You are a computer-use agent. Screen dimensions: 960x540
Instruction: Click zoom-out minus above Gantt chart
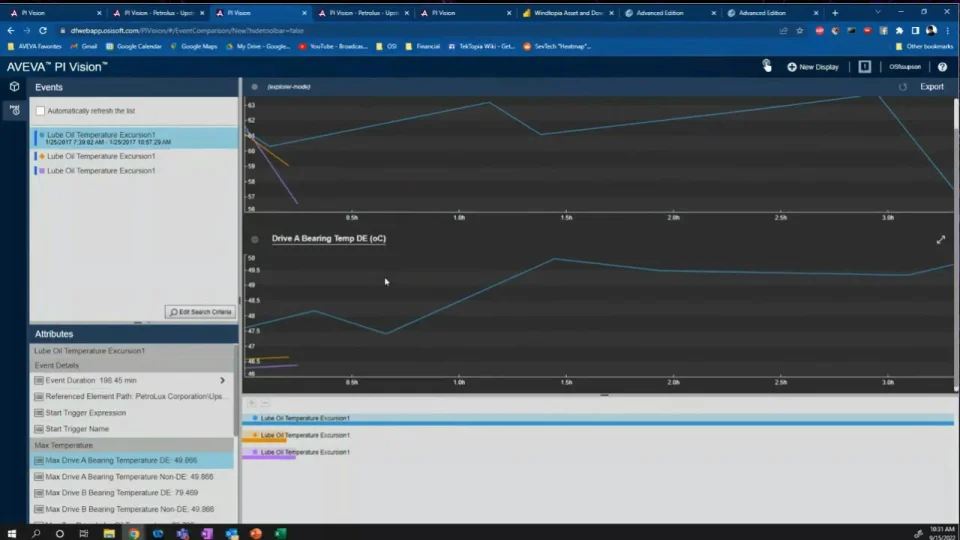point(265,403)
